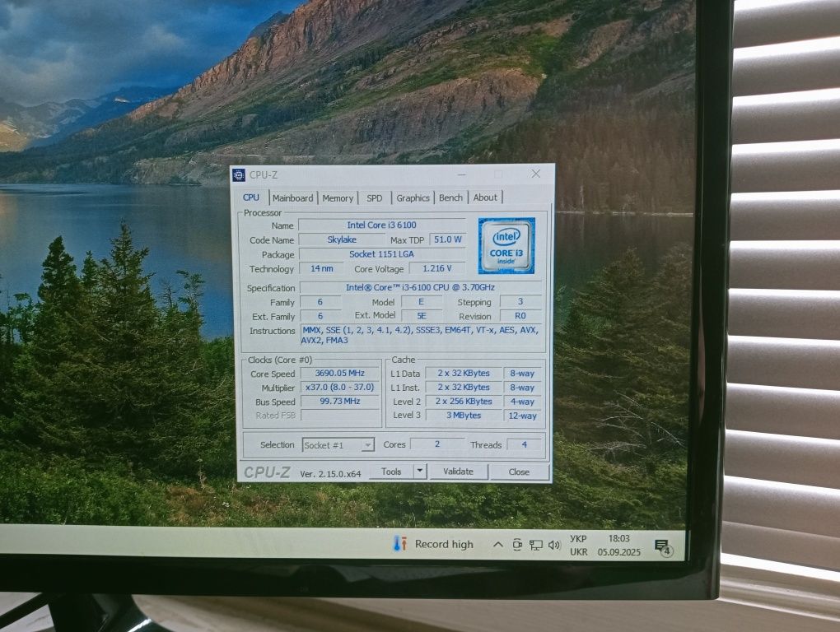Open the notification center icon
The image size is (840, 632).
pos(663,547)
